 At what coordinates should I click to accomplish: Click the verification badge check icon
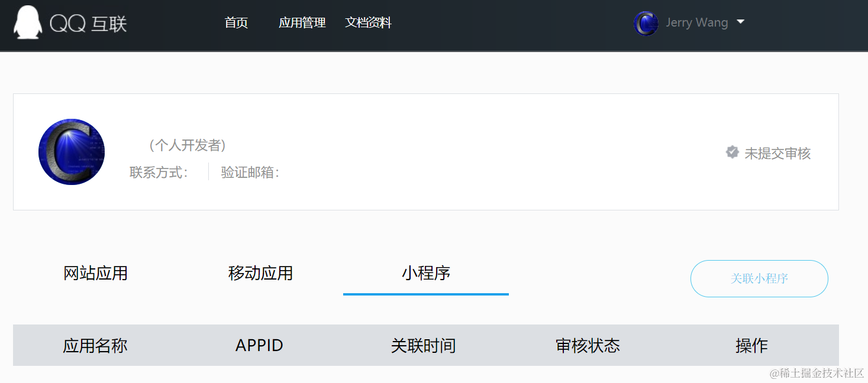click(733, 152)
